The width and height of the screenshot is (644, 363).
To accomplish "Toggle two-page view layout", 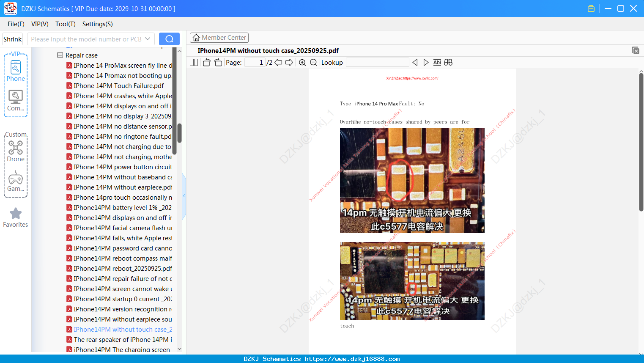I will pyautogui.click(x=194, y=63).
